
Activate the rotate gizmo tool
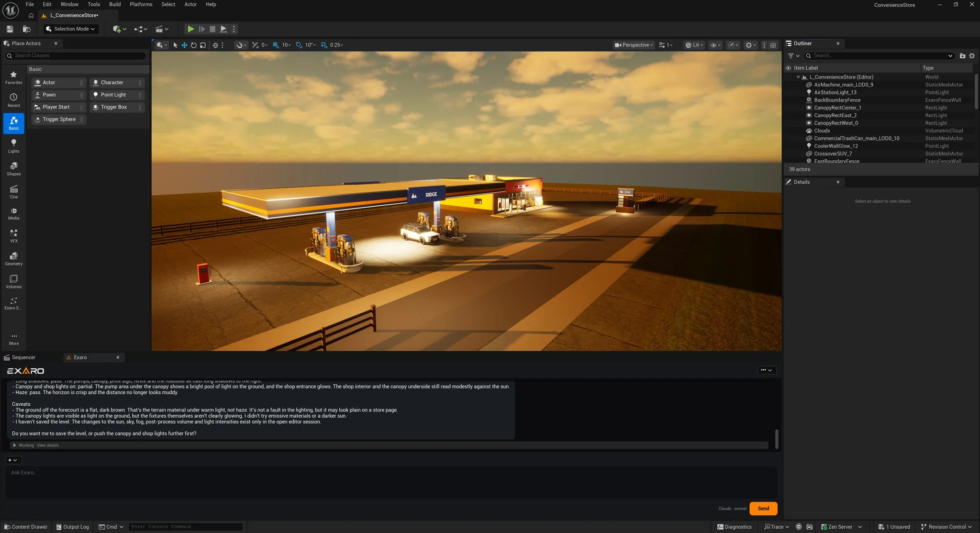tap(193, 45)
